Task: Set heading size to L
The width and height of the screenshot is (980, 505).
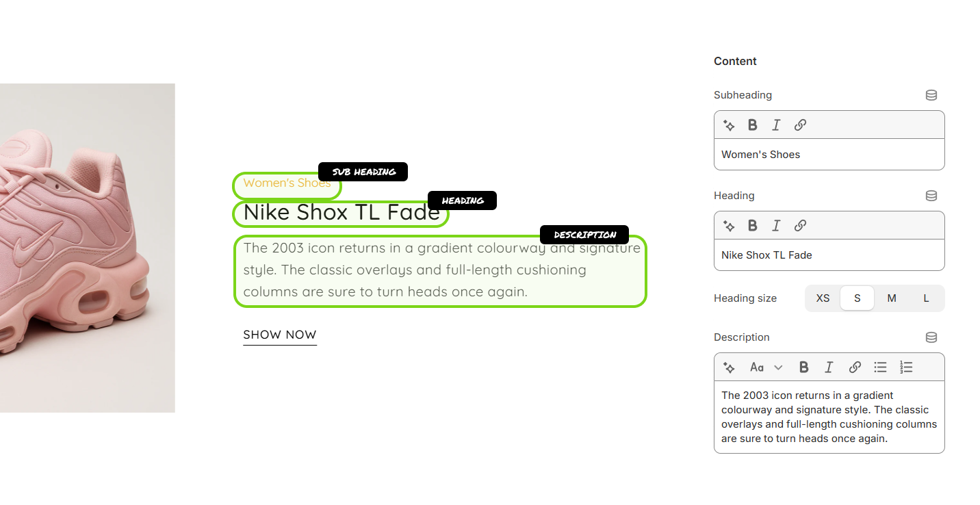Action: tap(926, 298)
